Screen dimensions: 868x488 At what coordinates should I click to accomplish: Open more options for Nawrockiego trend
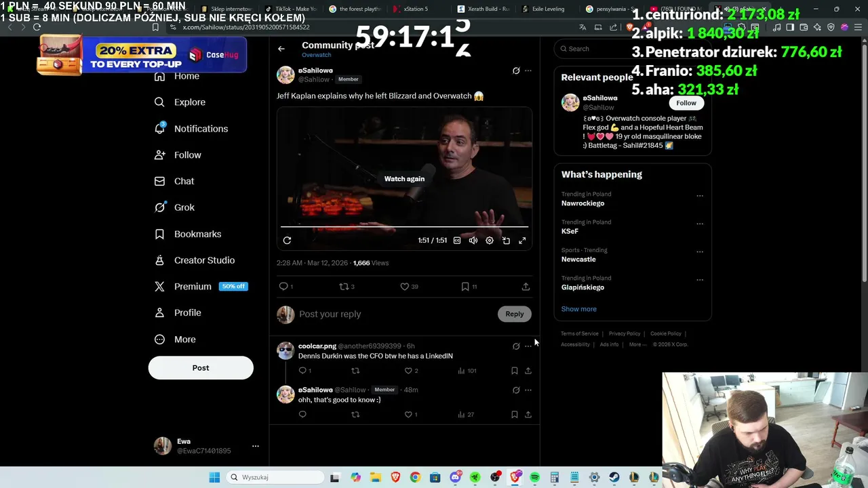(x=700, y=196)
